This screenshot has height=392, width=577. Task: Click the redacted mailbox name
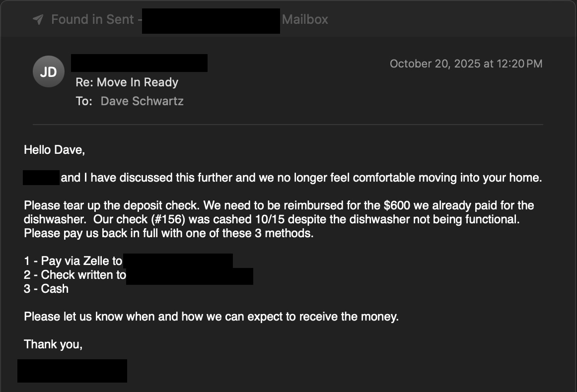coord(211,20)
